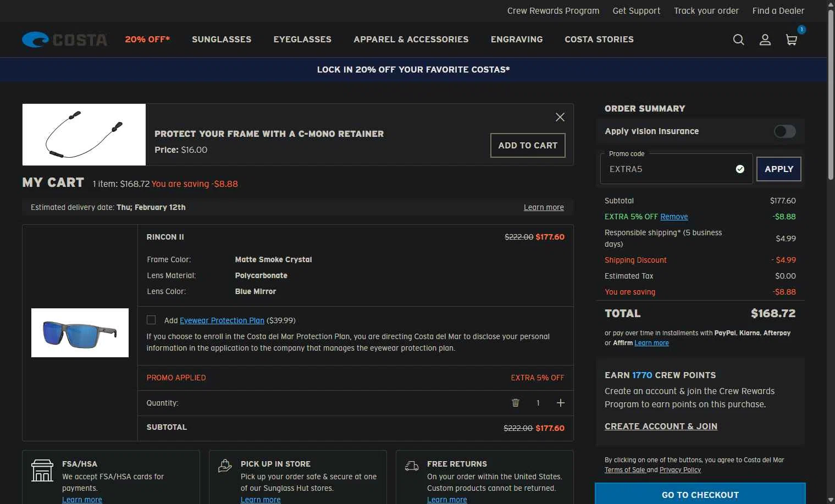Click the FSA/HSA store icon
835x504 pixels.
[x=42, y=470]
